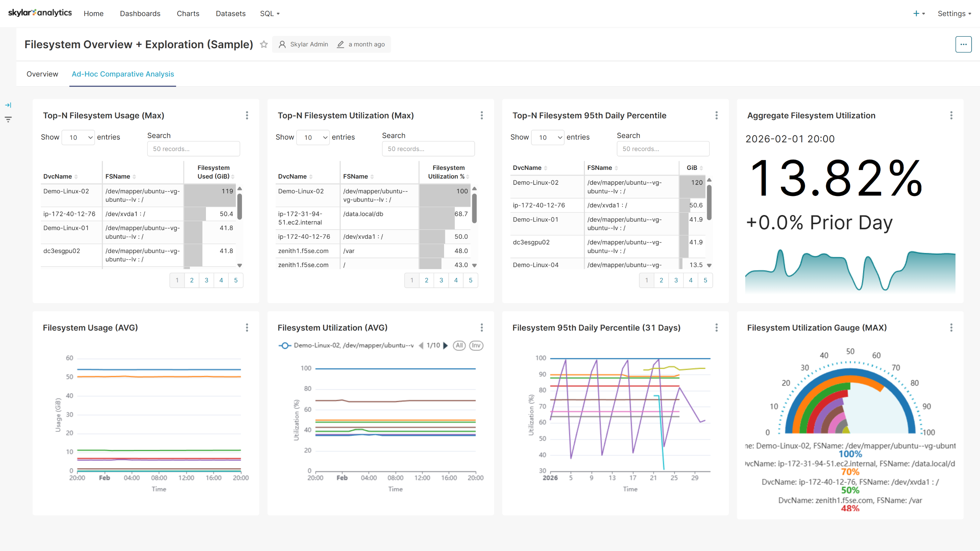Open the Dashboards menu item
This screenshot has height=551, width=980.
(x=140, y=14)
